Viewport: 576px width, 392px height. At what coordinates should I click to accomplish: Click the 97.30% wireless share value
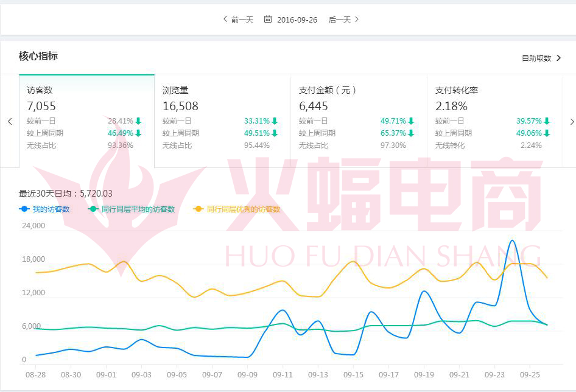click(x=393, y=145)
